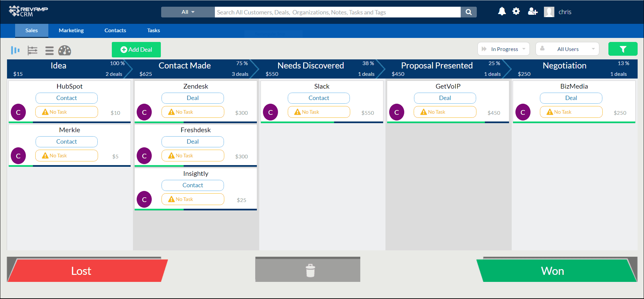Click Freshdesk card owner avatar

coord(144,156)
